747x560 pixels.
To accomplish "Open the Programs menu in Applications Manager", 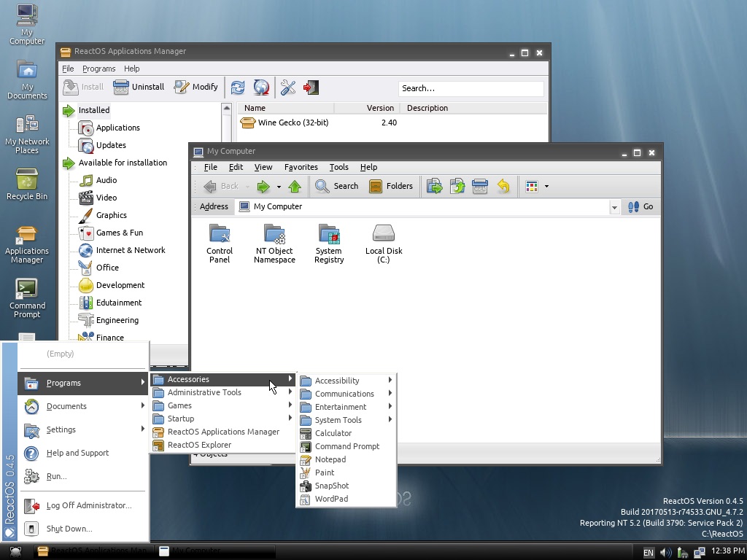I will 99,69.
